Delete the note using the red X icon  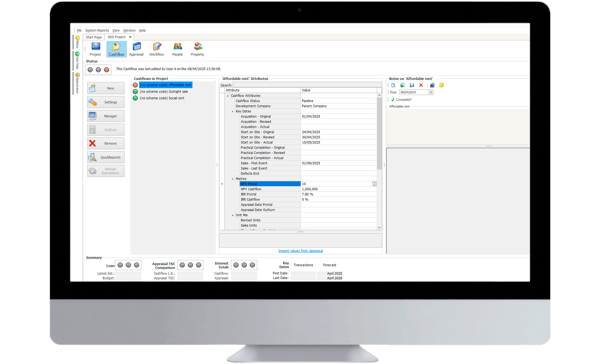(421, 85)
